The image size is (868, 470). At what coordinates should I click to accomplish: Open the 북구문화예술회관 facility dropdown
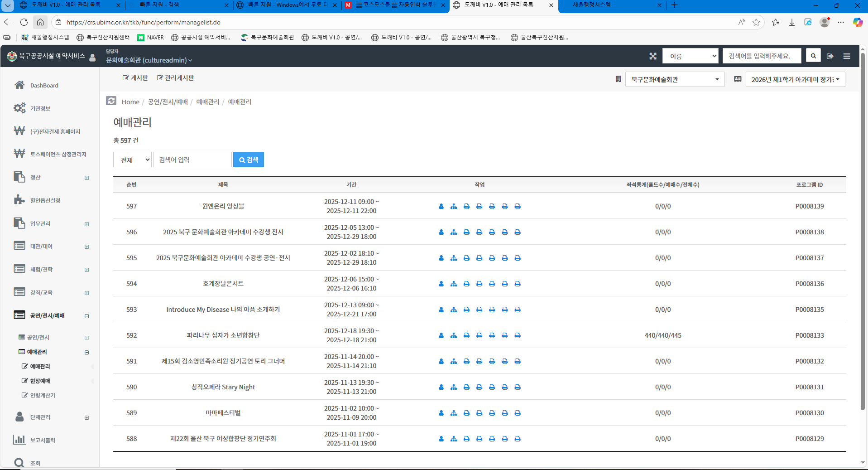pyautogui.click(x=674, y=80)
